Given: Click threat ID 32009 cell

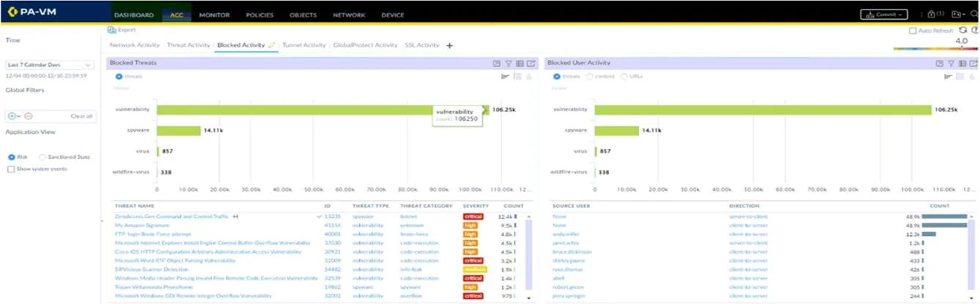Looking at the screenshot, I should tap(333, 261).
